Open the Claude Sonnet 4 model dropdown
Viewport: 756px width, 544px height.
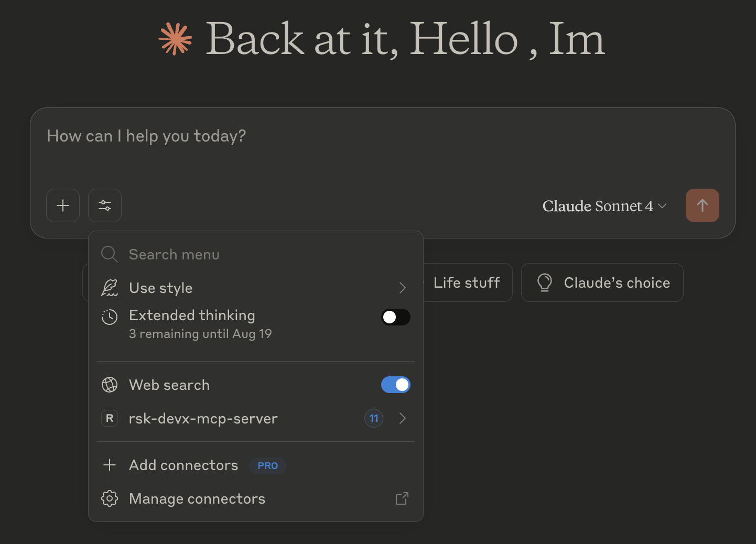click(604, 206)
